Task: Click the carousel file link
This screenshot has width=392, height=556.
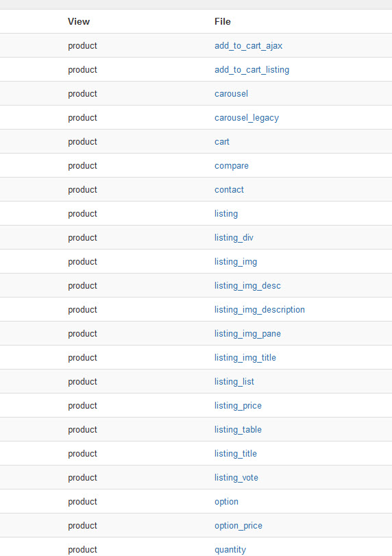Action: coord(231,94)
